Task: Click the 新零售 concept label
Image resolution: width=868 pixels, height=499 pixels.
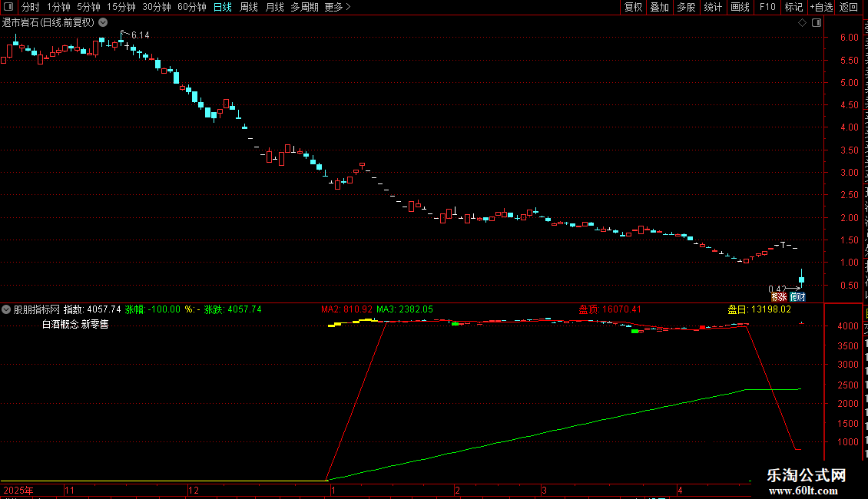Action: tap(94, 324)
